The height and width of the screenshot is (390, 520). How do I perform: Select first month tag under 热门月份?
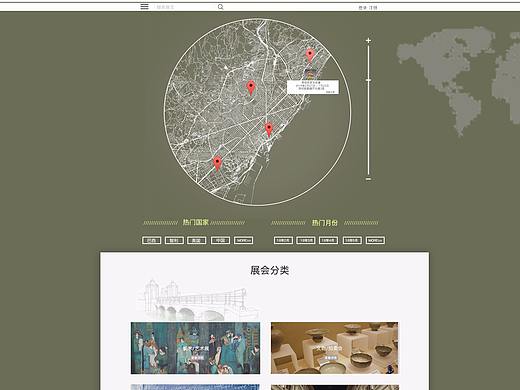(283, 240)
